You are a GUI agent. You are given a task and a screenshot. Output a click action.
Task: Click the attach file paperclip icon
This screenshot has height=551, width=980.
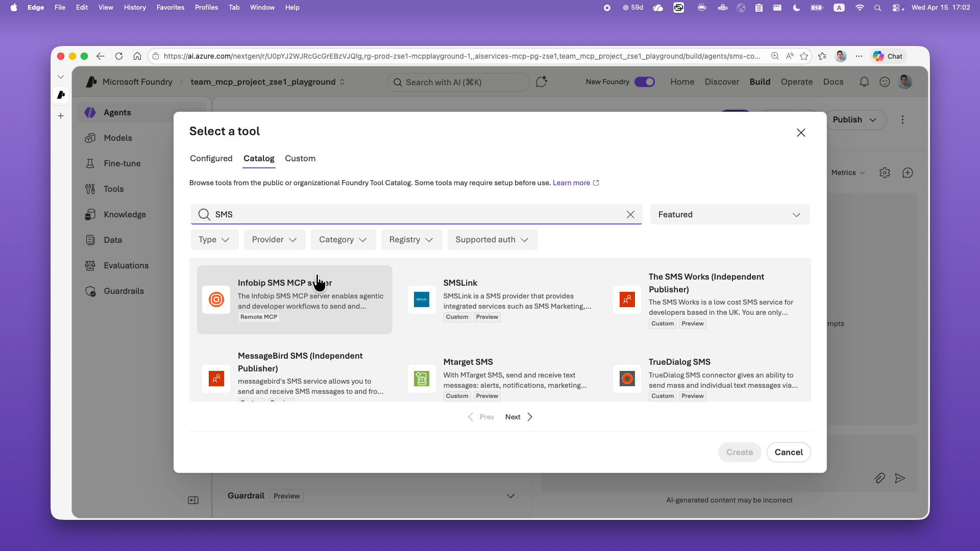879,478
